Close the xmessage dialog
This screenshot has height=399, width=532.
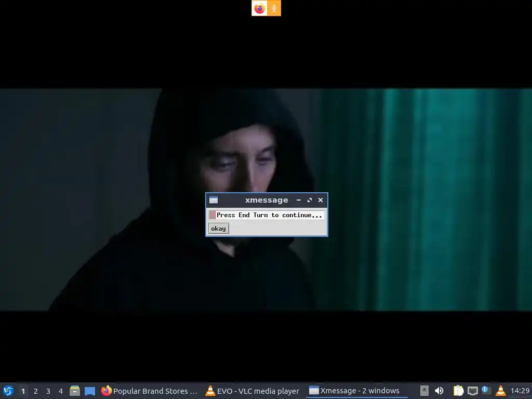click(320, 200)
